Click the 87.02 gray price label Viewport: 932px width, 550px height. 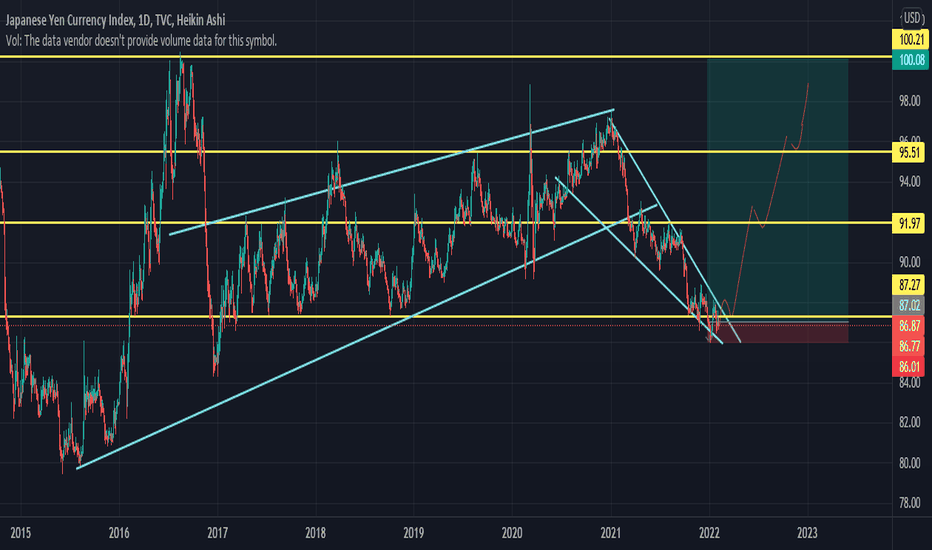click(909, 306)
